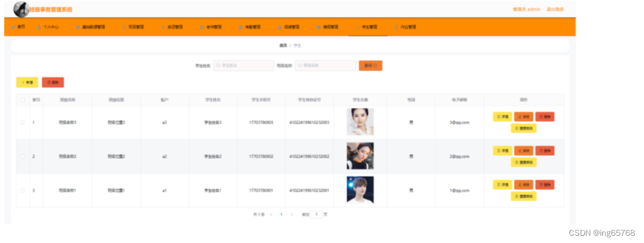
Task: Open the student photo in row a1
Action: [360, 190]
